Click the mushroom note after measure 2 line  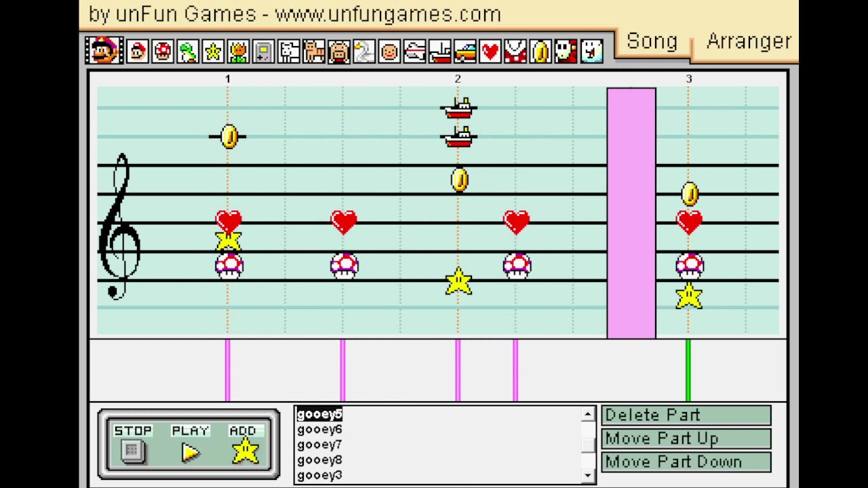click(x=517, y=266)
